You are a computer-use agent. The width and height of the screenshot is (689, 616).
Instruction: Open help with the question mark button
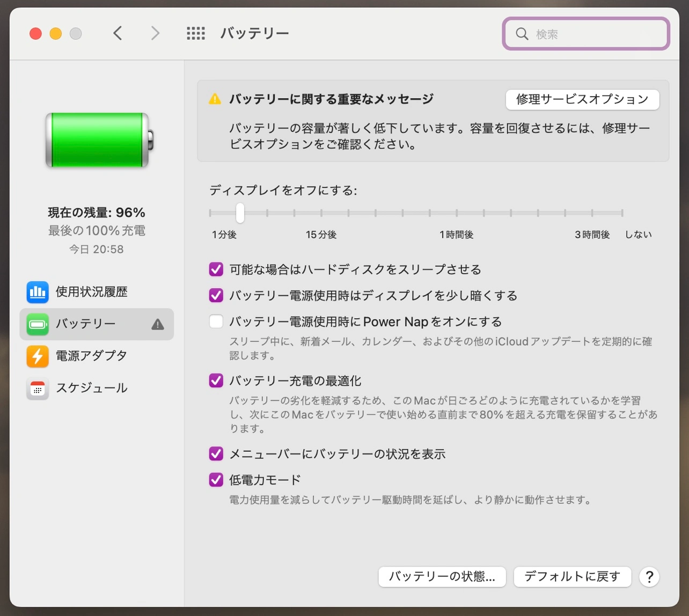tap(649, 577)
